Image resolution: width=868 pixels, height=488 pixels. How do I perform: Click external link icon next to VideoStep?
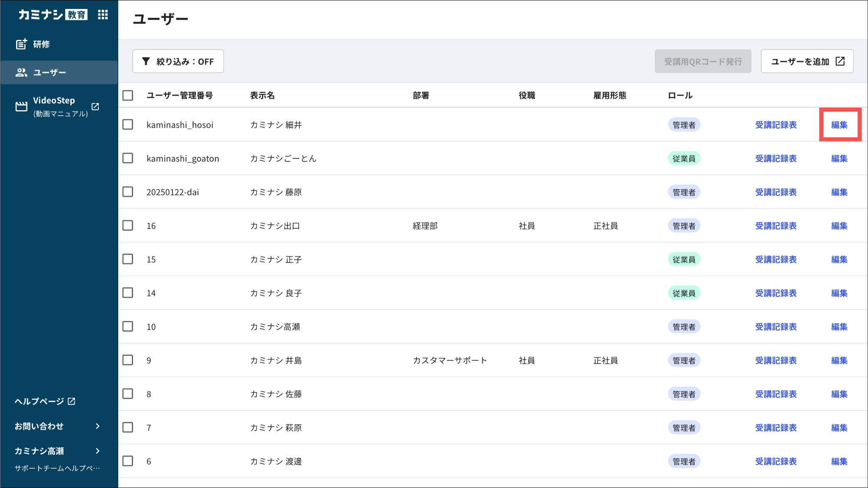(x=95, y=106)
